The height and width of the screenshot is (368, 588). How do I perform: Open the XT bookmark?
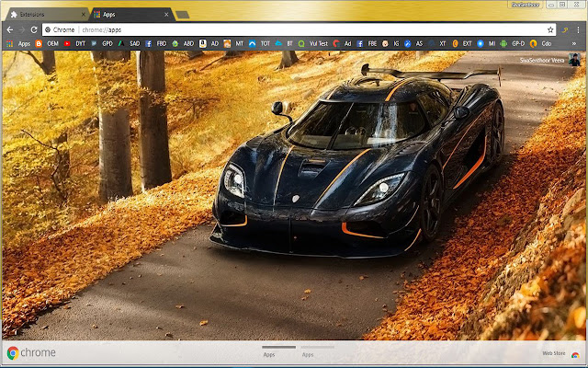tap(437, 43)
